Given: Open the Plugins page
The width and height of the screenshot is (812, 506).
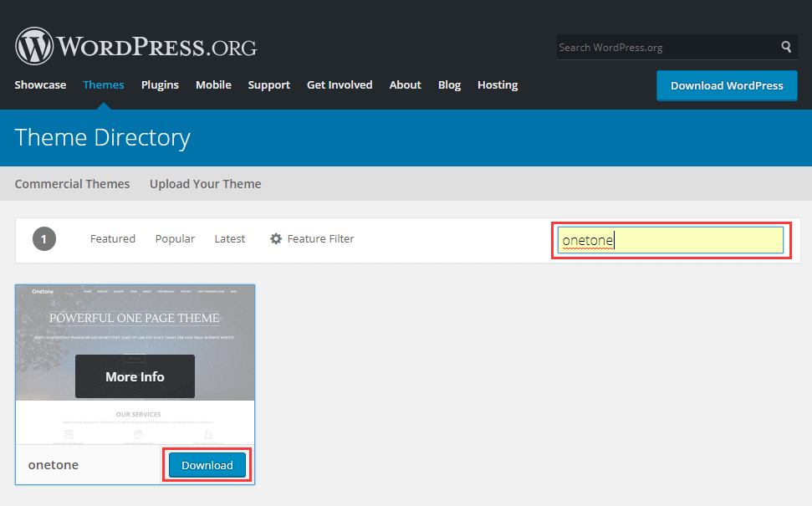Looking at the screenshot, I should pyautogui.click(x=160, y=85).
